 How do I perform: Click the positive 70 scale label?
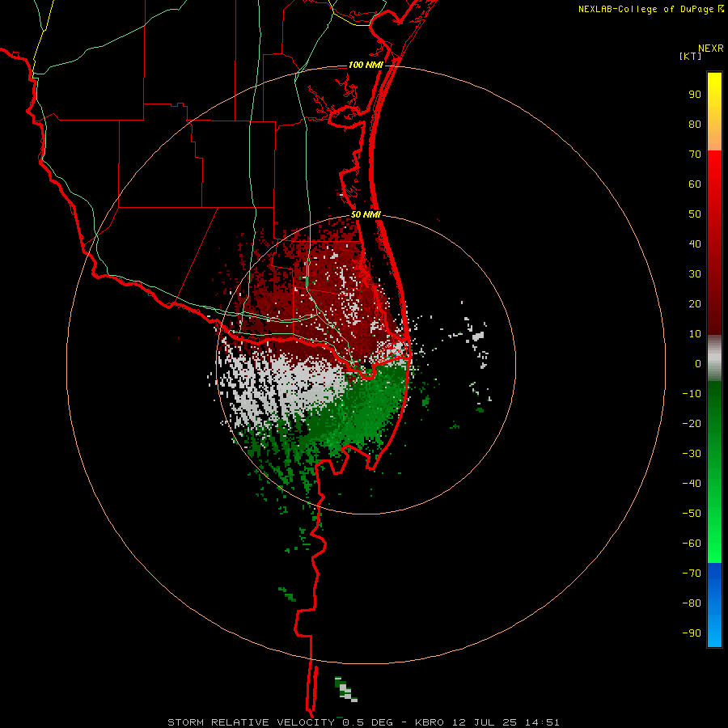pyautogui.click(x=695, y=154)
